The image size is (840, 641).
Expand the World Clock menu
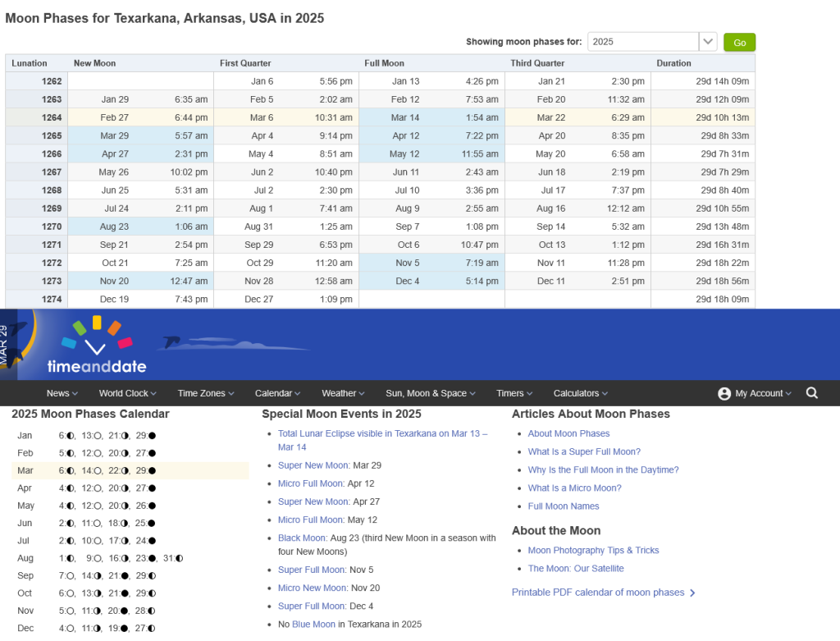(x=127, y=393)
